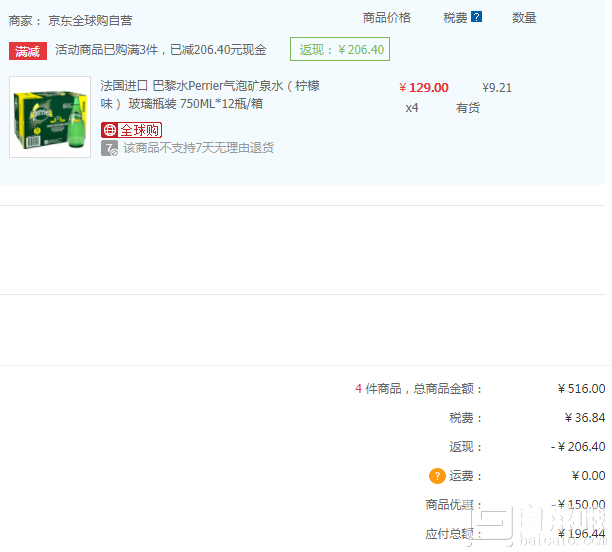Click the ¥129.00 product price
This screenshot has height=552, width=612.
pyautogui.click(x=423, y=87)
